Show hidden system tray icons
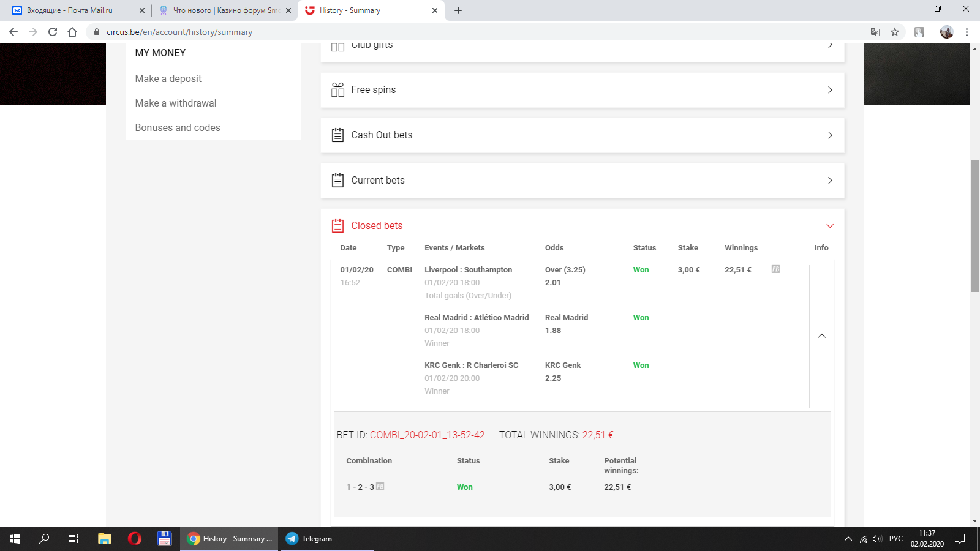This screenshot has height=551, width=980. 848,539
